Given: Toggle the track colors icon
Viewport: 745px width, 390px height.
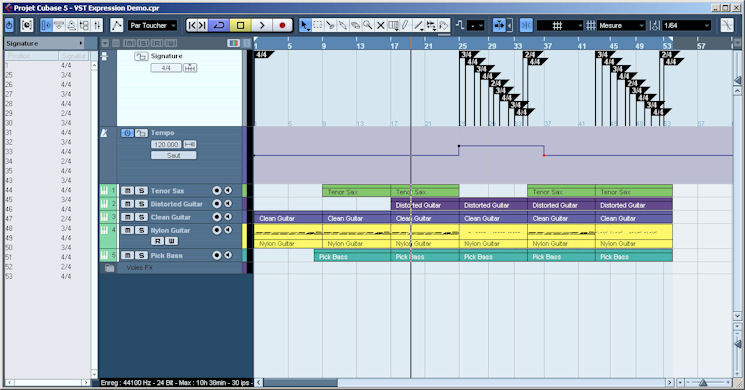Looking at the screenshot, I should coord(233,43).
